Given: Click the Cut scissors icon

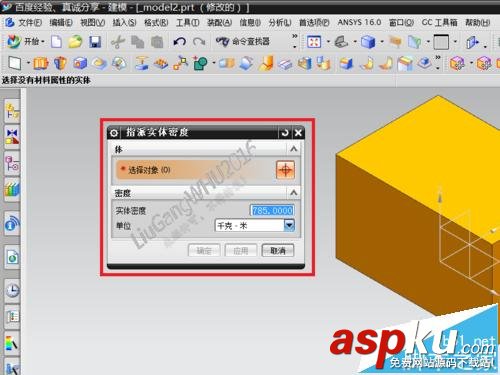Looking at the screenshot, I should 117,42.
